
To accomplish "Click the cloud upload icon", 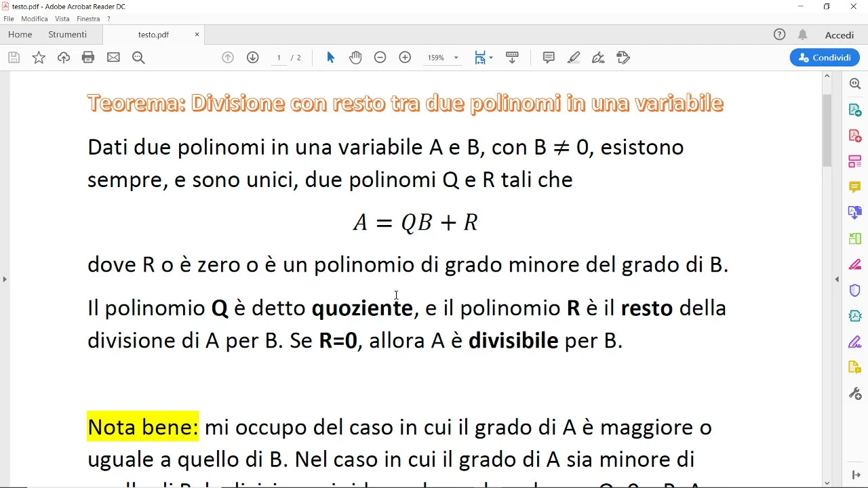I will tap(64, 58).
